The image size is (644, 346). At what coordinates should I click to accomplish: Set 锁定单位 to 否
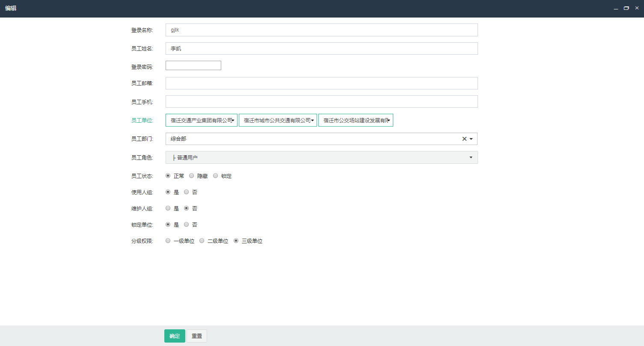(x=187, y=225)
